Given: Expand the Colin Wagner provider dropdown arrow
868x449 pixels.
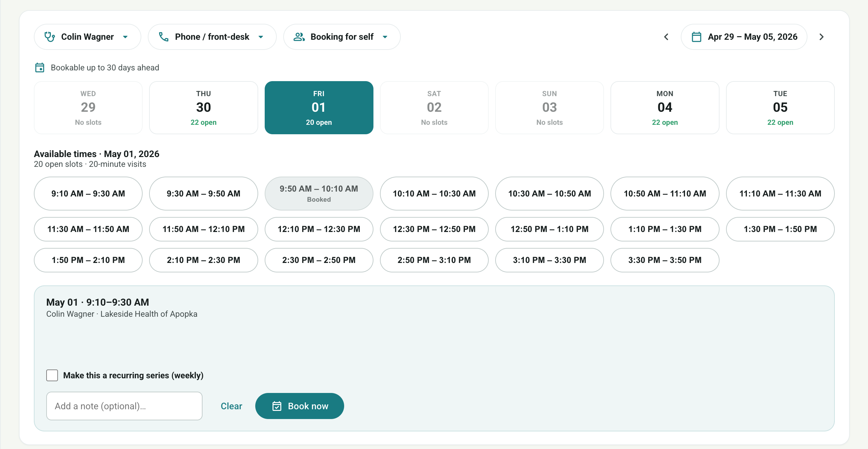Looking at the screenshot, I should click(x=125, y=37).
